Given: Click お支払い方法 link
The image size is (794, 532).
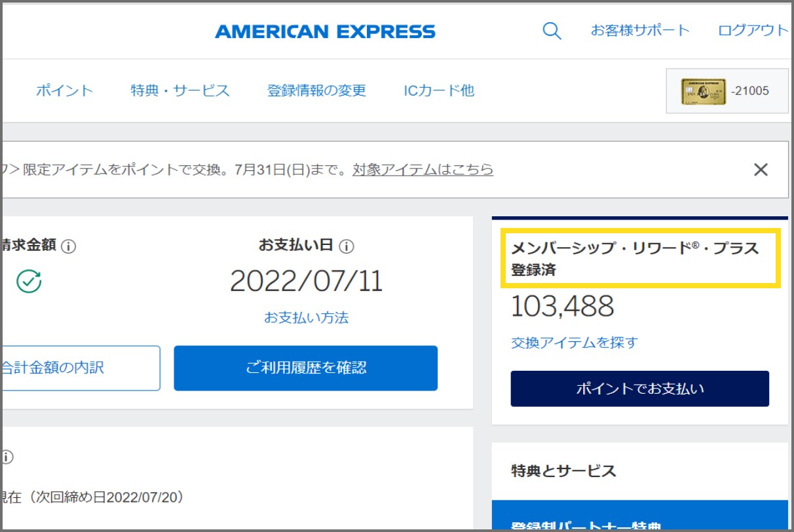Looking at the screenshot, I should [306, 318].
